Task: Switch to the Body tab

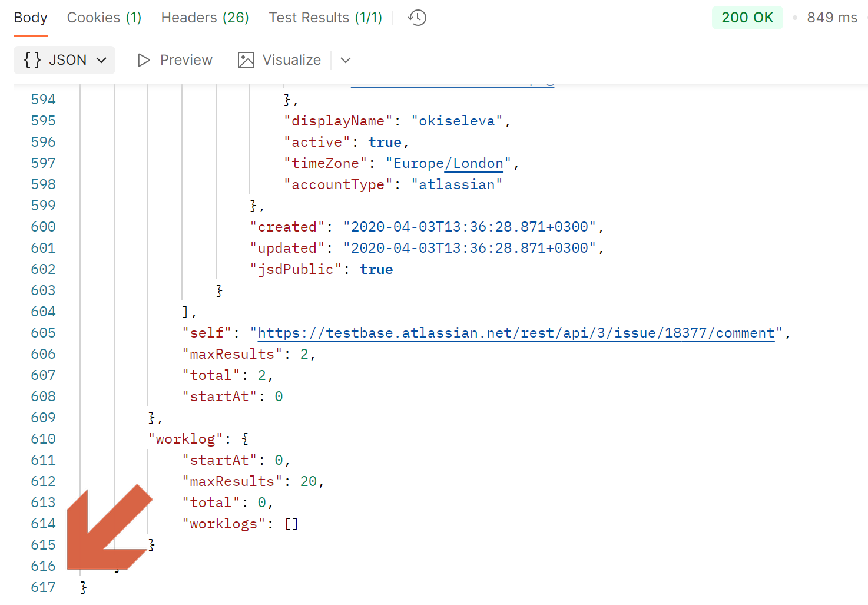Action: 31,18
